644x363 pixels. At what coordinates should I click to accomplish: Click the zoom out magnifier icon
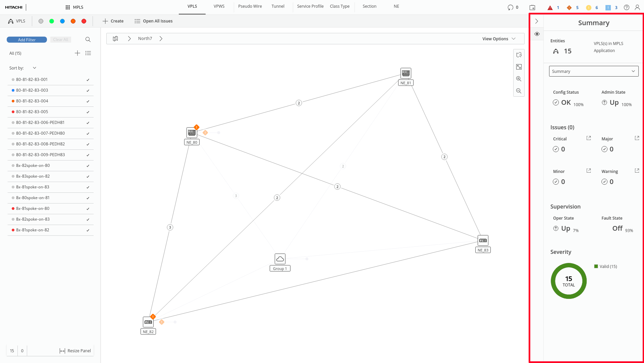(x=519, y=91)
